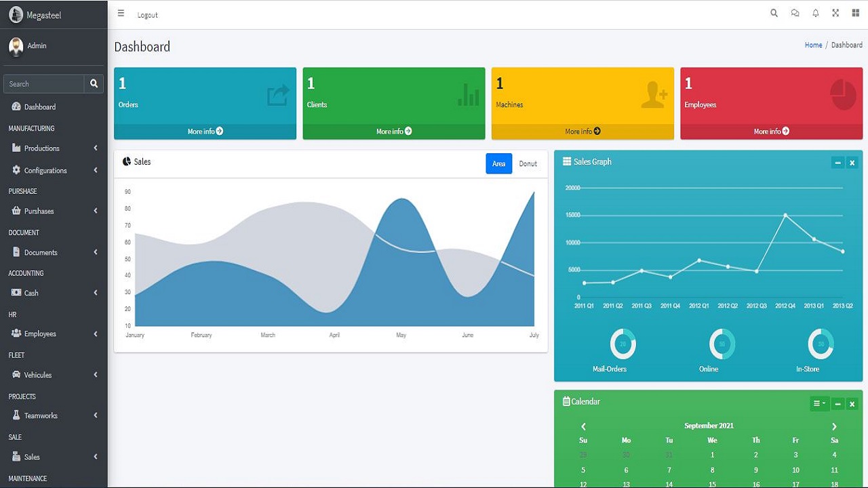
Task: Click the hamburger menu toggle icon
Action: click(121, 14)
